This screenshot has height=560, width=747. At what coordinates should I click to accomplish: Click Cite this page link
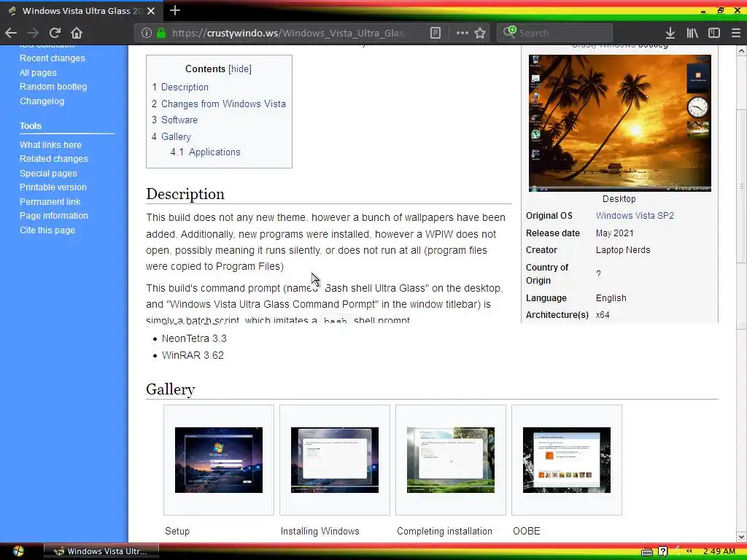tap(47, 230)
